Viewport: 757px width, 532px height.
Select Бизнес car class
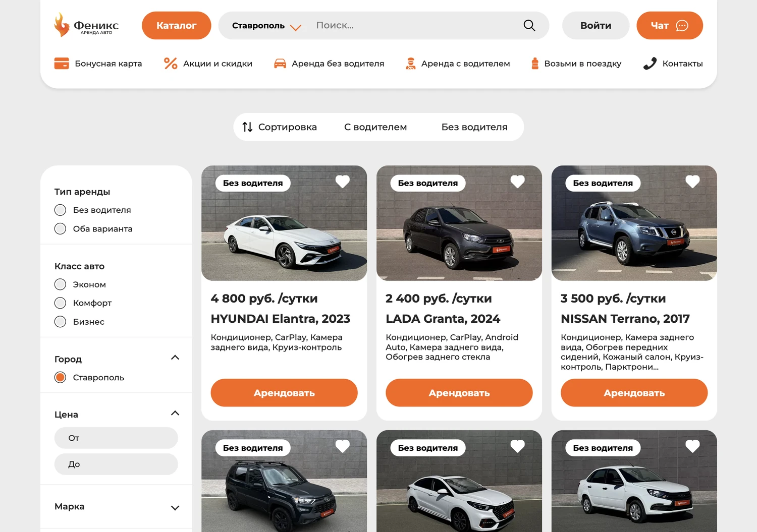[60, 322]
